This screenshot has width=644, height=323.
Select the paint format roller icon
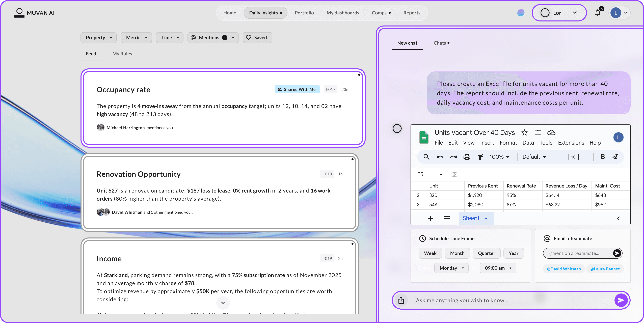coord(480,157)
